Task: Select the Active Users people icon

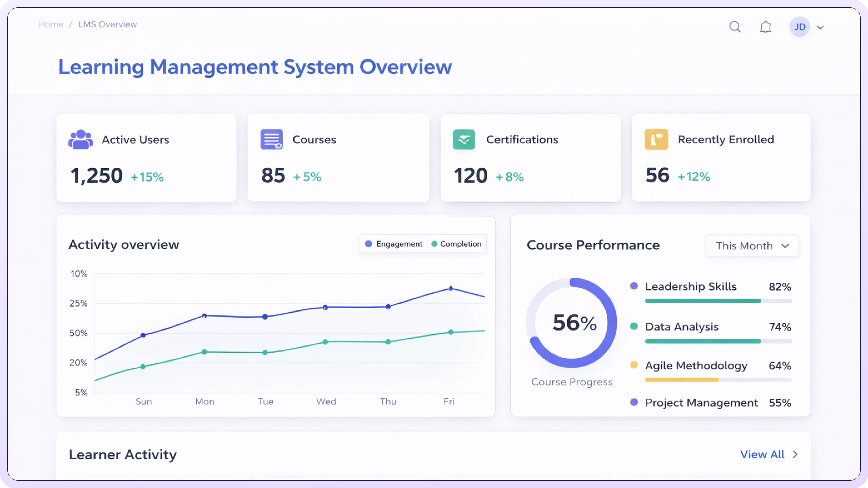Action: coord(80,139)
